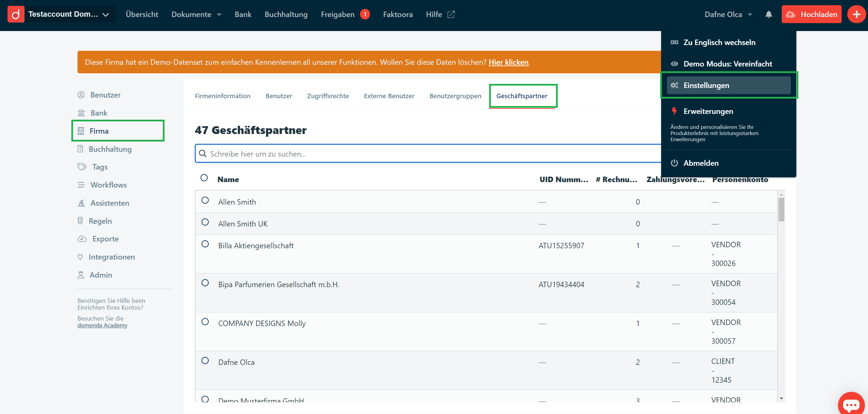Image resolution: width=868 pixels, height=414 pixels.
Task: Open the chat support bubble
Action: coord(851,404)
